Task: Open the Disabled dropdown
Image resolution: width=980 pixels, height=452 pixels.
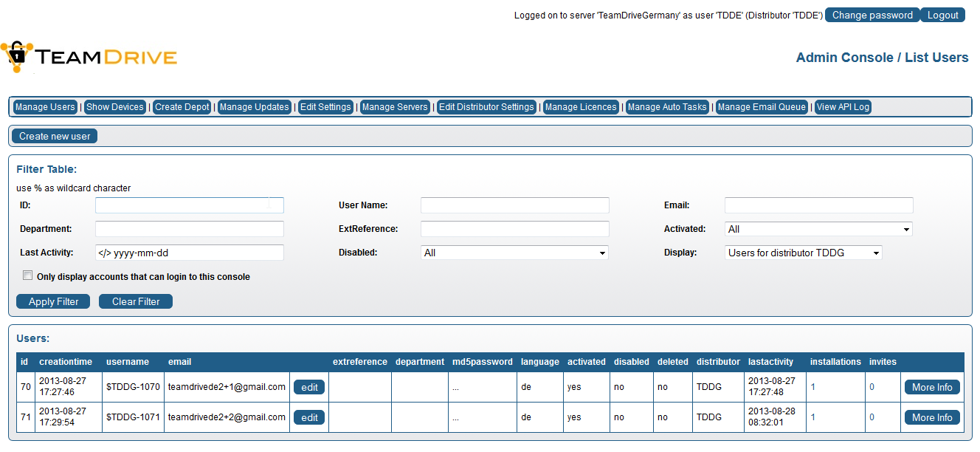Action: coord(514,253)
